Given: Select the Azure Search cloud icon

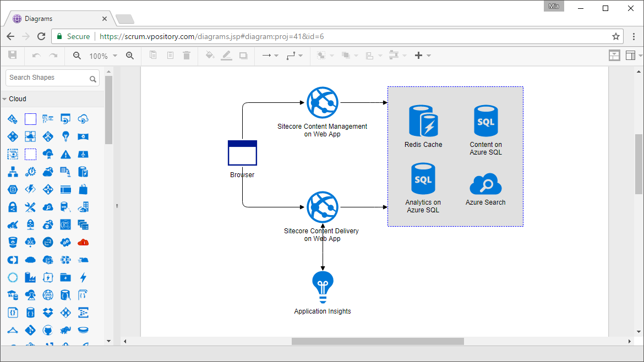Looking at the screenshot, I should pyautogui.click(x=485, y=184).
